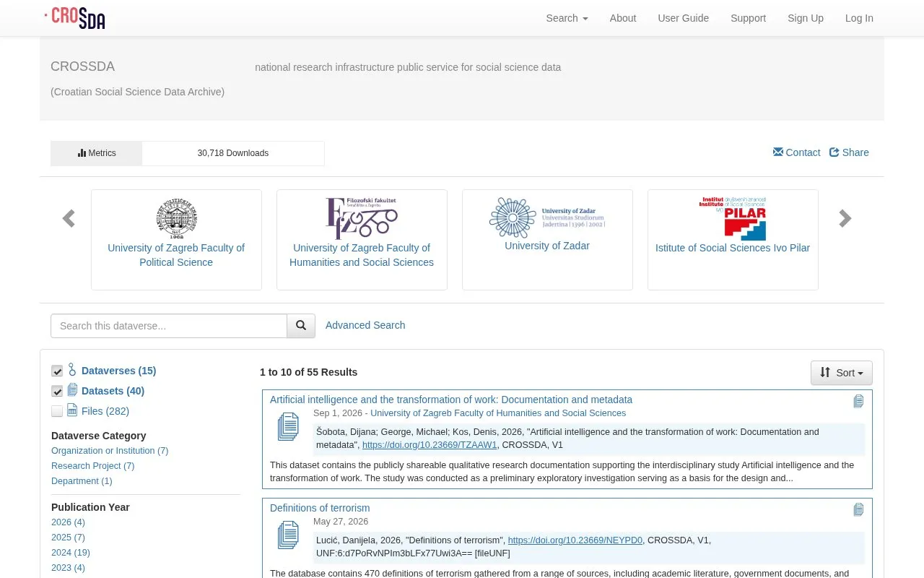Open the Support page

tap(748, 18)
